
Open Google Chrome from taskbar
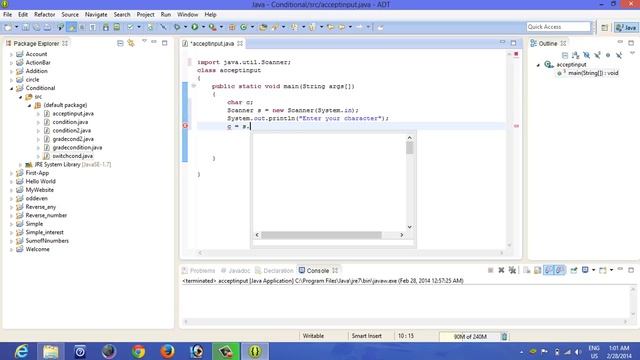(138, 351)
